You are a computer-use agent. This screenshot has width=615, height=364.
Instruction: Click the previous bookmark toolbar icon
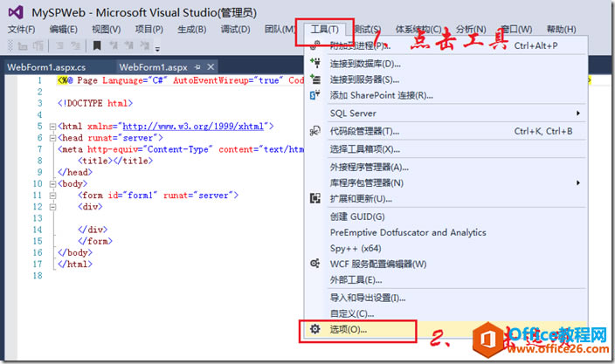click(x=114, y=45)
